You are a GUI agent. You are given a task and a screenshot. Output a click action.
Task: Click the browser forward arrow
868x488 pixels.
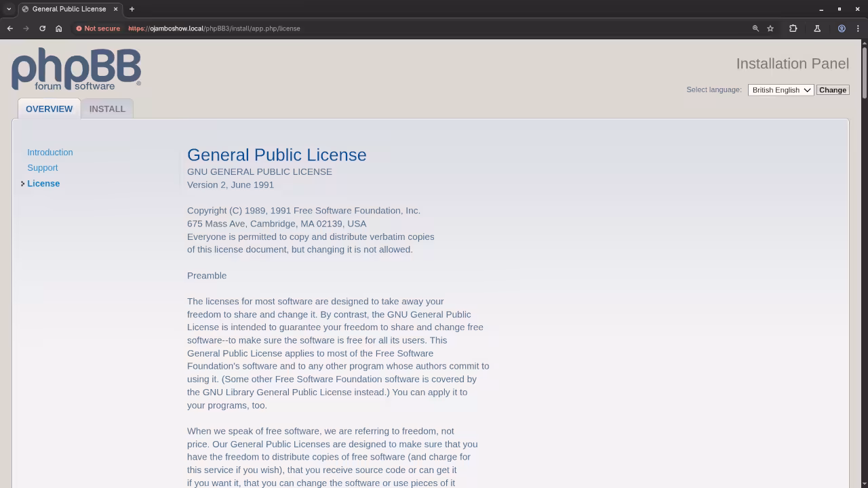coord(26,28)
